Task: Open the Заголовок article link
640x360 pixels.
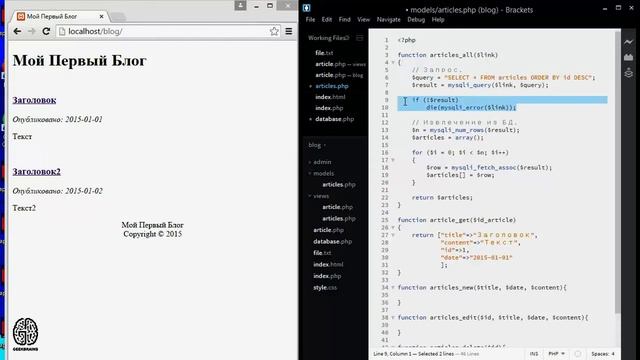Action: (x=34, y=100)
